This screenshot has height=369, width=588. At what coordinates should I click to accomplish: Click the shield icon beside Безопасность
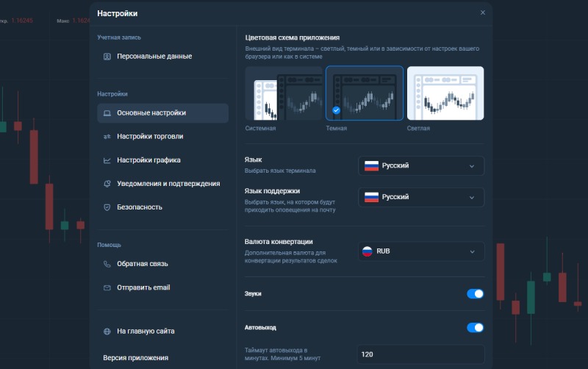pos(107,207)
